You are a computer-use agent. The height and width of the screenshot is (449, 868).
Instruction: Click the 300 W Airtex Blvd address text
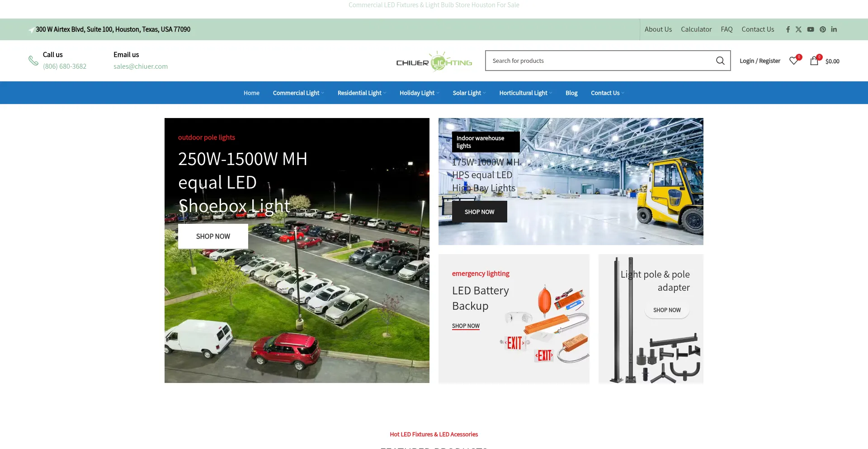pos(113,29)
